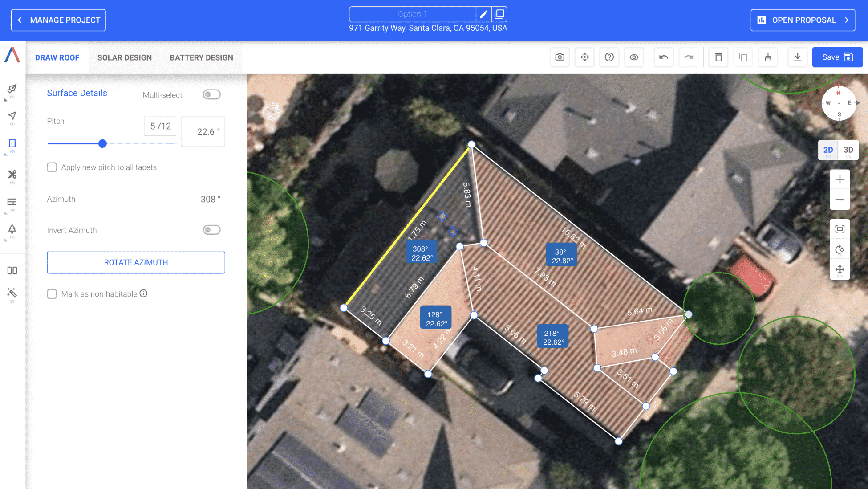Switch to BATTERY DESIGN tab
The image size is (868, 489).
201,57
